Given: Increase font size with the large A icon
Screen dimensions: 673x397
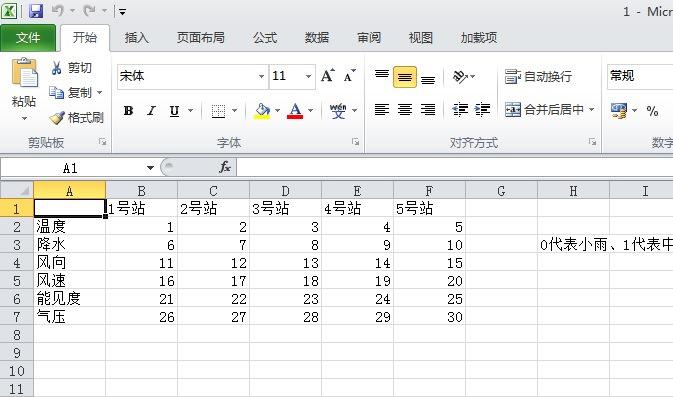Looking at the screenshot, I should pyautogui.click(x=327, y=76).
